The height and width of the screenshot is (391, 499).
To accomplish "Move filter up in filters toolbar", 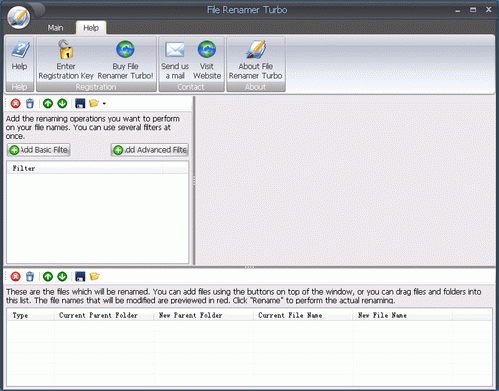I will pos(48,104).
